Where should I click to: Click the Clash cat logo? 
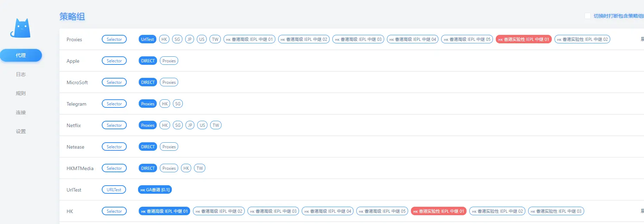point(20,28)
